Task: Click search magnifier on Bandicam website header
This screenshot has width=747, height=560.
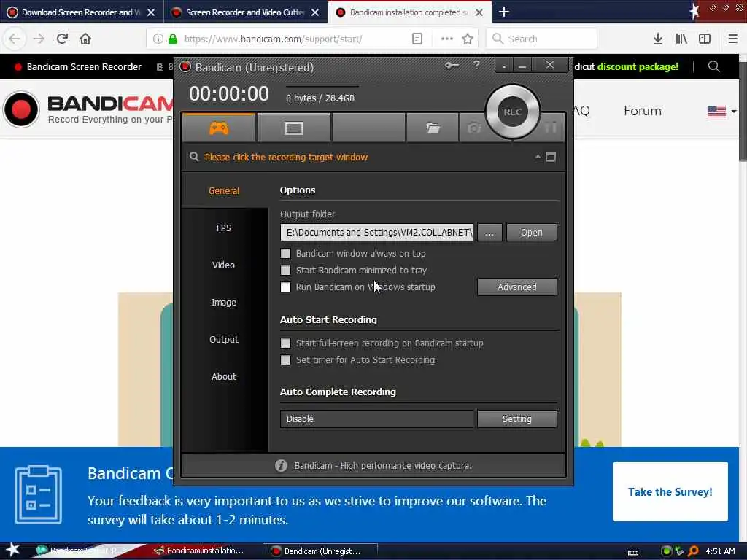Action: (x=713, y=66)
